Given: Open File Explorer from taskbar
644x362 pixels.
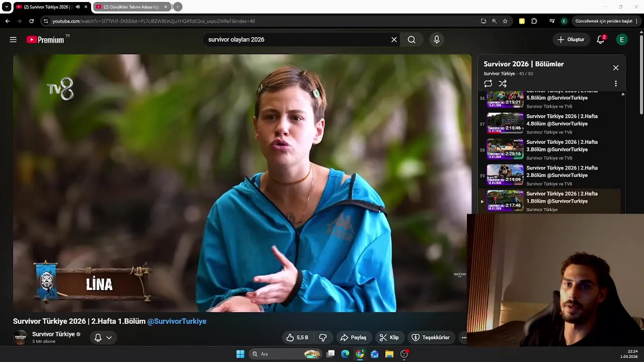Looking at the screenshot, I should (389, 354).
